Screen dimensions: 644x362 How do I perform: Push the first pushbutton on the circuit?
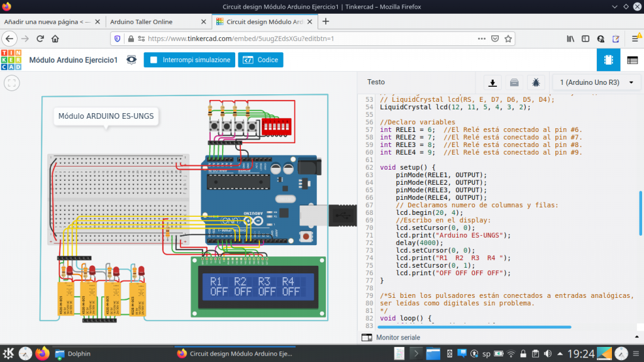pos(214,126)
